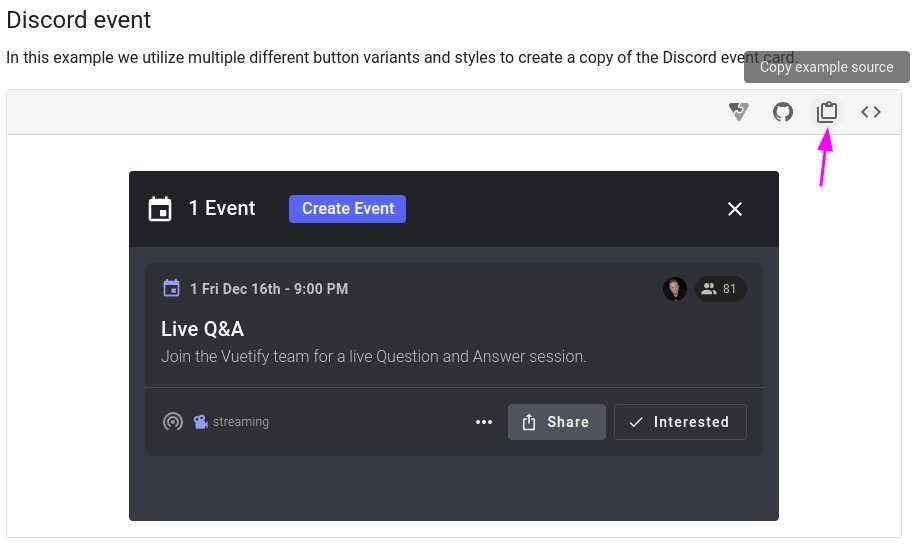
Task: Open example in Vuetify Play
Action: [738, 111]
